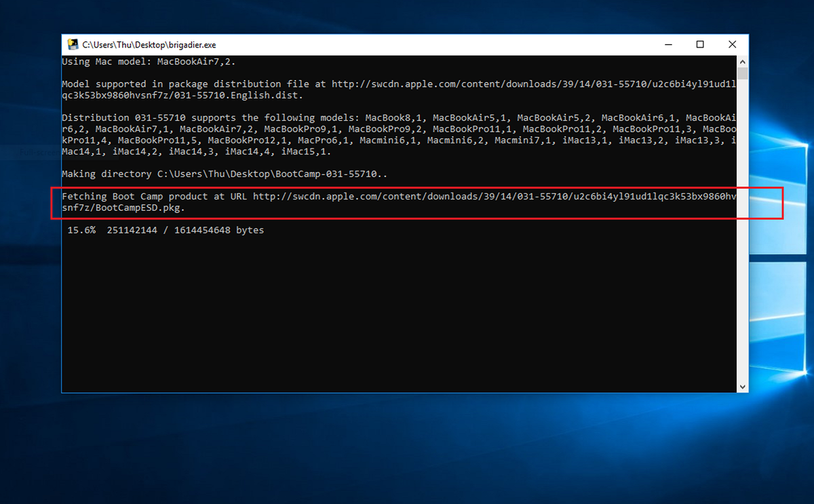This screenshot has width=814, height=504.
Task: Click the line "Mac14,1, iMac14,2, iMac14,3, iMac14,4, iMac15,1."
Action: point(197,151)
